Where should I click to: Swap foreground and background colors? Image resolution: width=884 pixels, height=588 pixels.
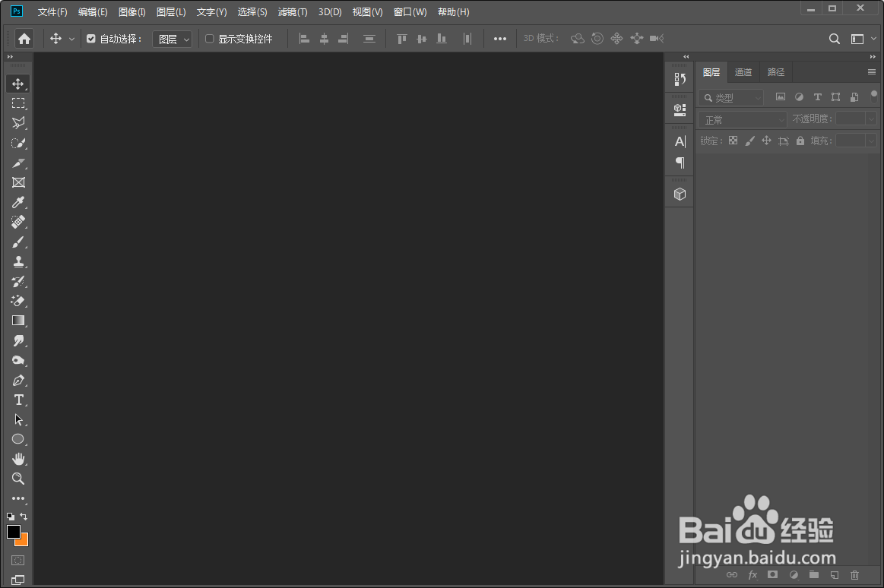[x=24, y=516]
